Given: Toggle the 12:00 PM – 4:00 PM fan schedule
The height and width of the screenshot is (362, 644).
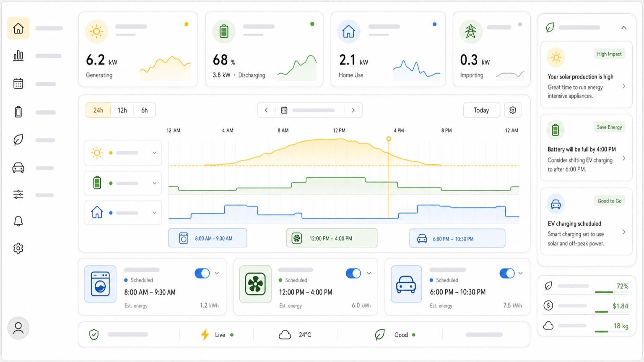Looking at the screenshot, I should pos(353,273).
